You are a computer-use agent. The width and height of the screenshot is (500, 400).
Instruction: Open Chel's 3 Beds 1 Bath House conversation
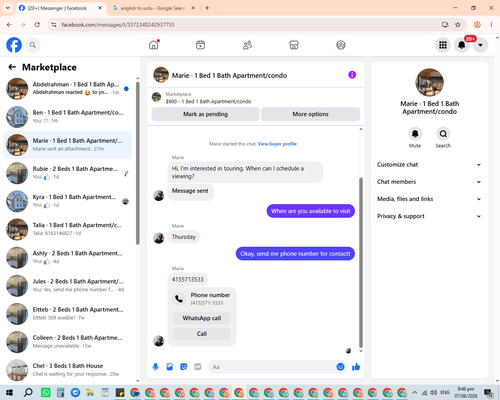tap(67, 370)
